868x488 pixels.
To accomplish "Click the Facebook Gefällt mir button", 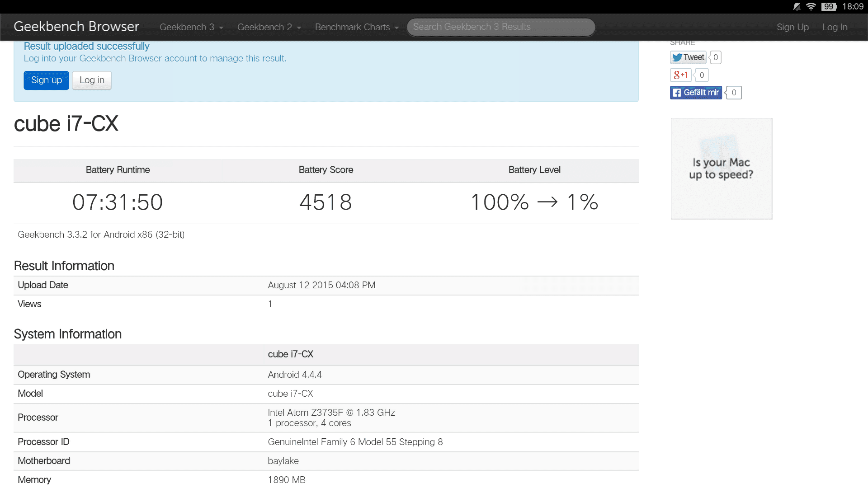I will [696, 93].
